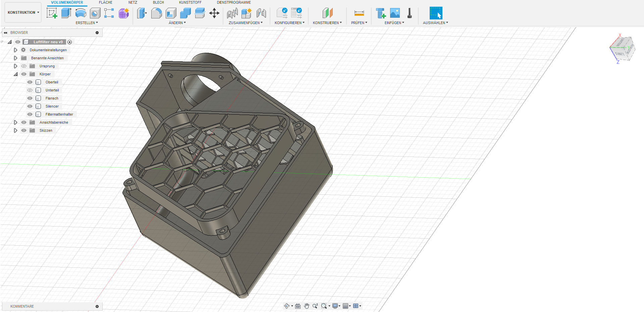The height and width of the screenshot is (312, 644).
Task: Click the Measure ruler icon under Prüfen
Action: (359, 13)
